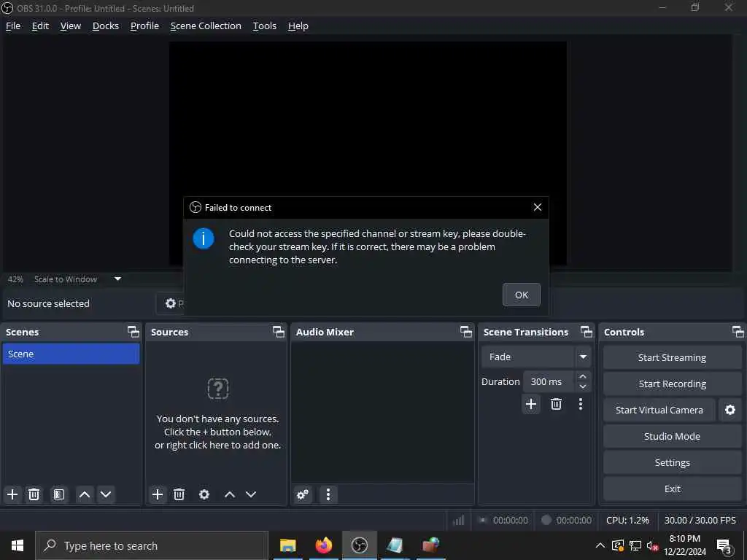This screenshot has width=747, height=560.
Task: Click the Sources empty list hint
Action: click(217, 432)
